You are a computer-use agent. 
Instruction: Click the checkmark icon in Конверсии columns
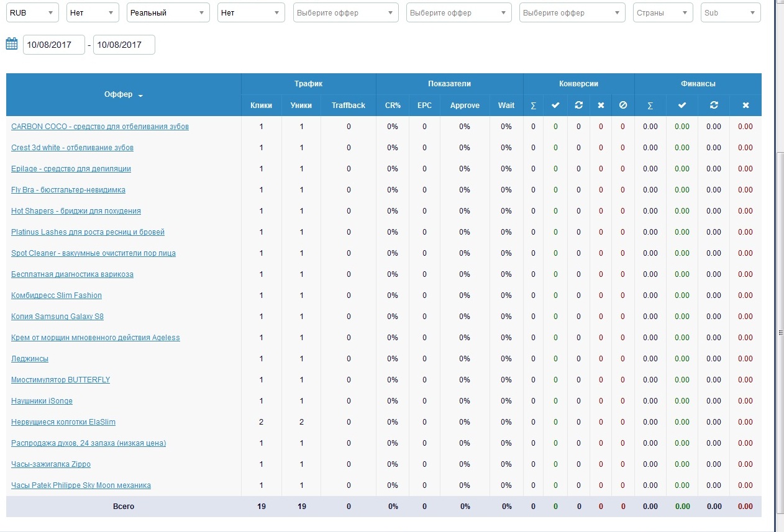tap(555, 106)
